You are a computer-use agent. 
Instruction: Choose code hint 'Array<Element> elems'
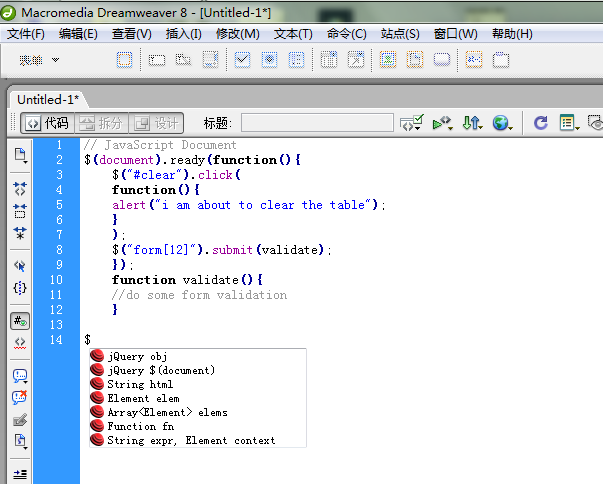point(198,412)
